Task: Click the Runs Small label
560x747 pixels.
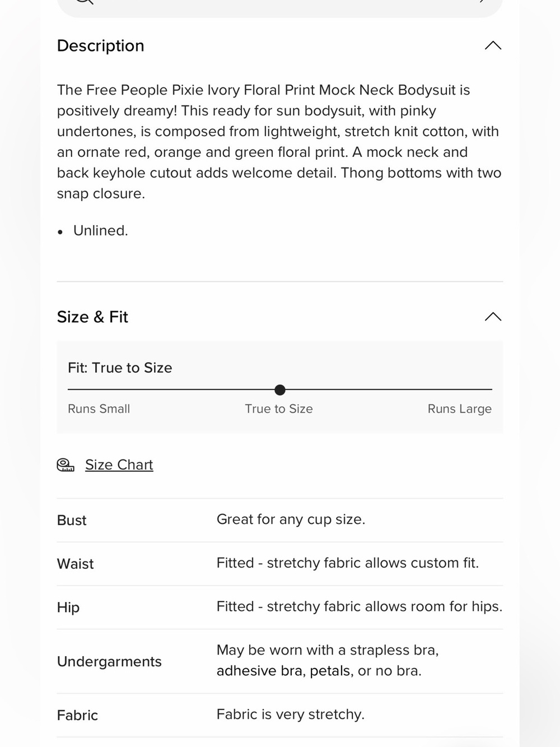Action: click(99, 409)
